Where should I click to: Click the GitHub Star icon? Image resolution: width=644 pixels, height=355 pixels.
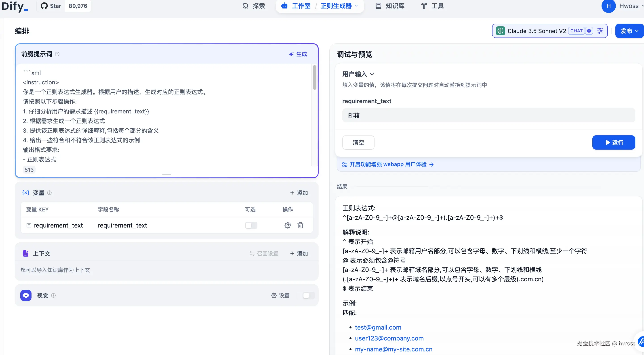tap(44, 6)
